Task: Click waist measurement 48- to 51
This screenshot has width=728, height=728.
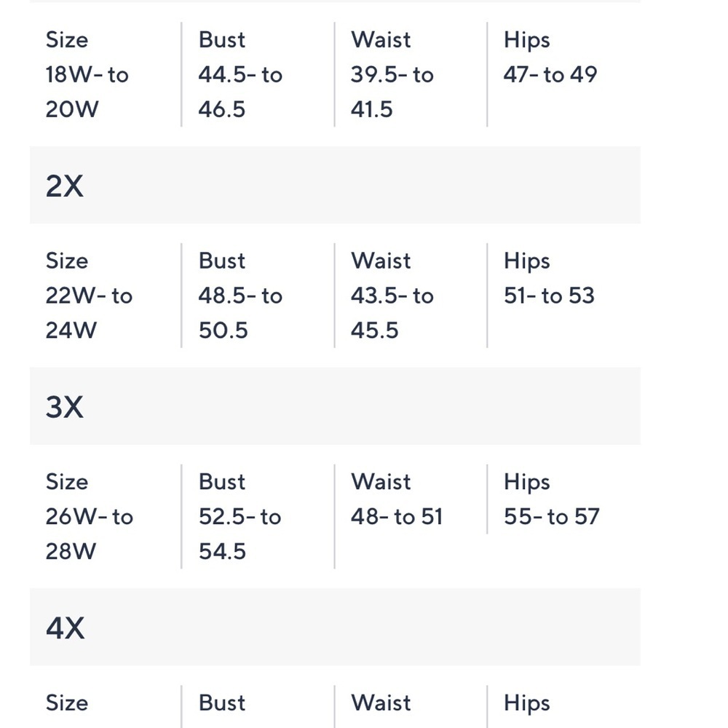Action: tap(397, 516)
